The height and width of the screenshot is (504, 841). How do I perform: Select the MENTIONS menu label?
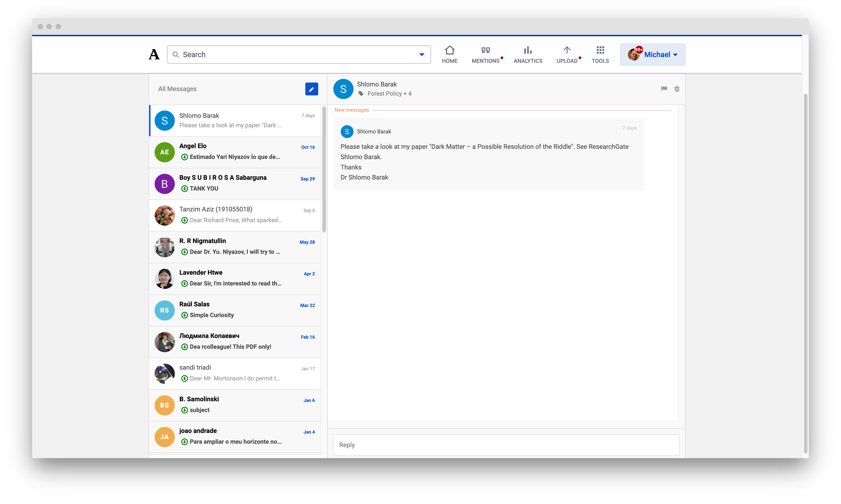[485, 61]
